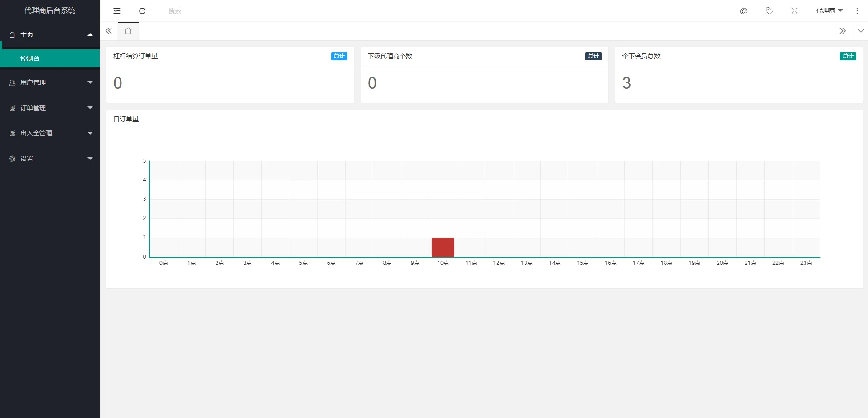This screenshot has width=868, height=418.
Task: Click the refresh icon in top bar
Action: point(142,11)
